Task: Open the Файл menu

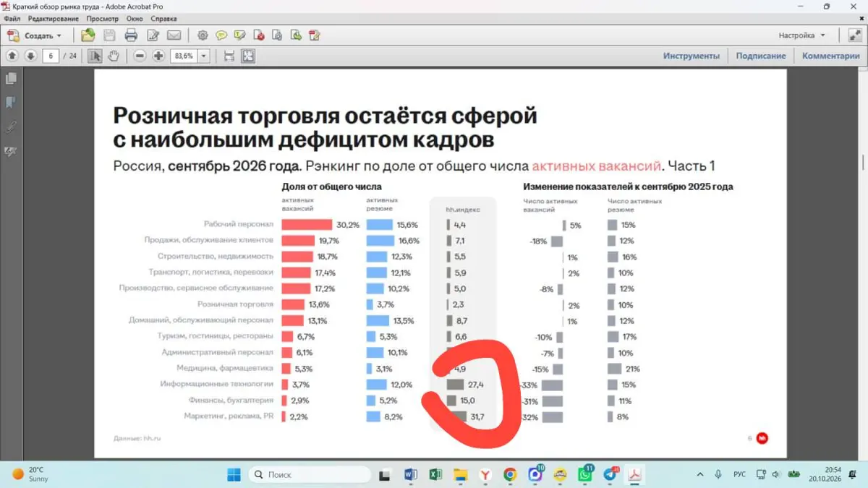Action: (x=12, y=18)
